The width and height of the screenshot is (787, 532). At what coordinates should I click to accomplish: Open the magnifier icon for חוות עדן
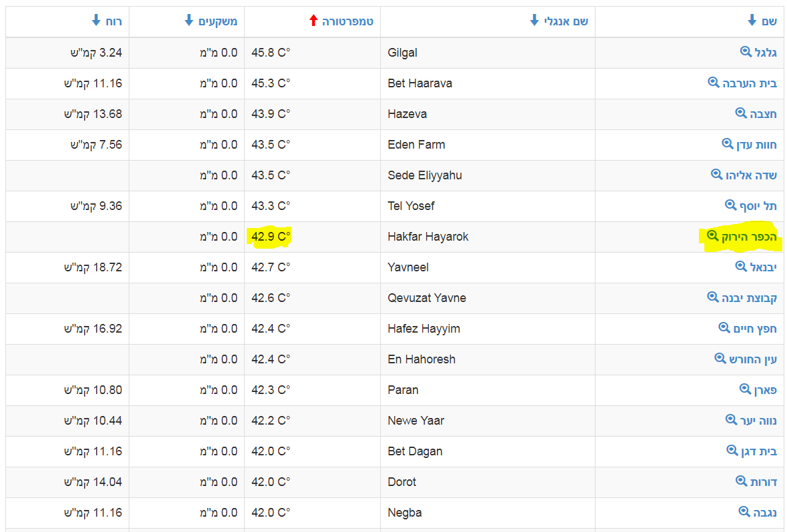click(728, 144)
